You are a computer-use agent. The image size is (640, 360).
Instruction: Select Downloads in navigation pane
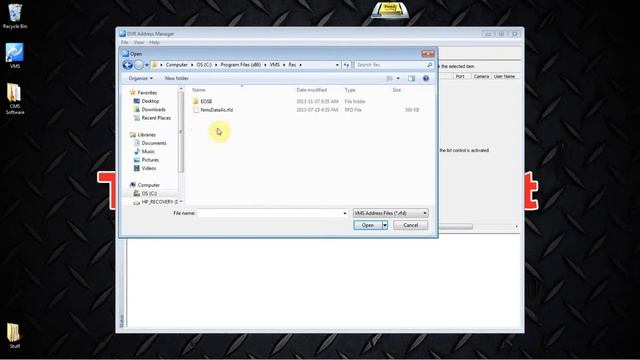click(x=150, y=109)
